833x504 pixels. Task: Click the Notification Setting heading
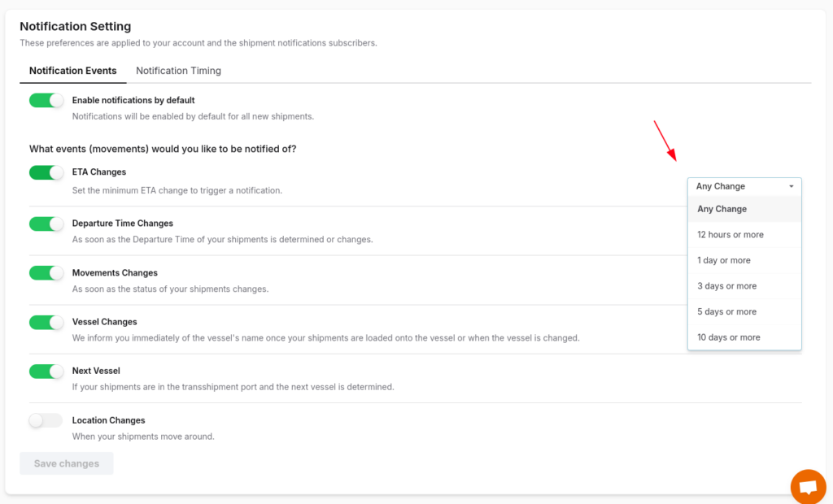click(75, 26)
